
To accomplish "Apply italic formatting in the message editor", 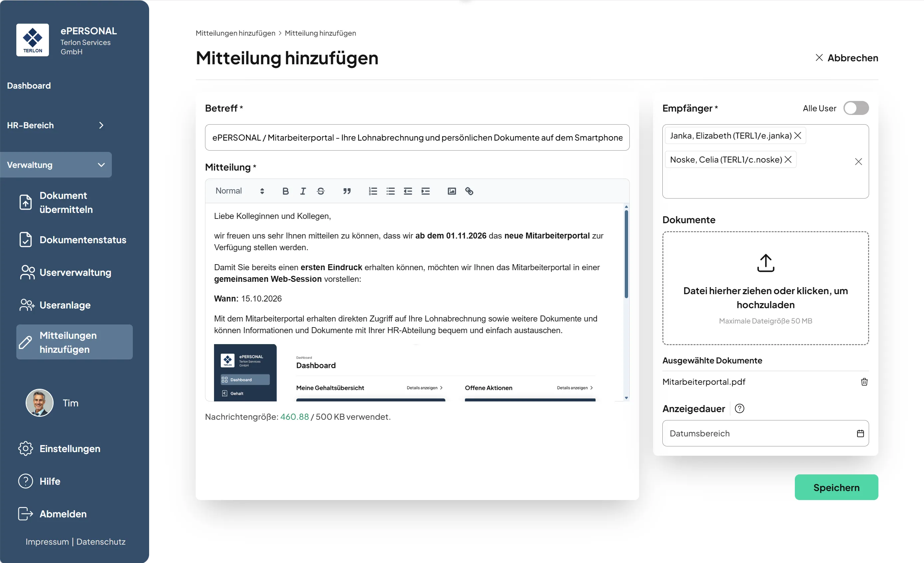I will point(303,191).
